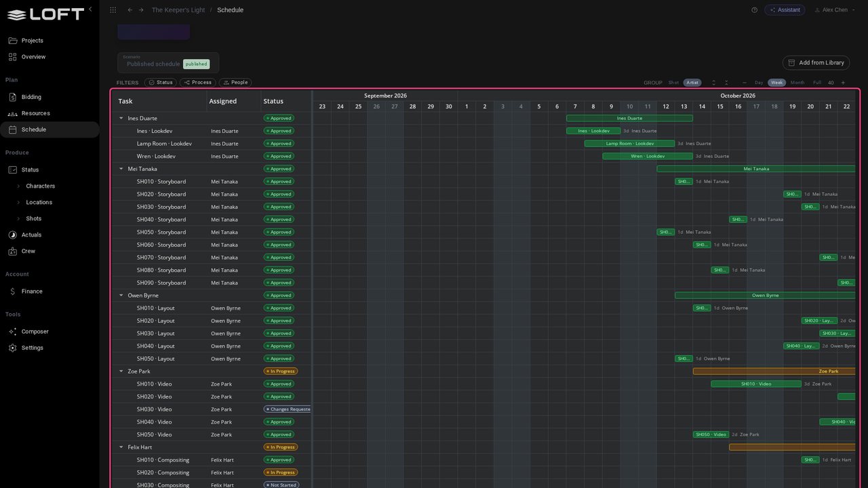Expand Shots under Status

18,219
